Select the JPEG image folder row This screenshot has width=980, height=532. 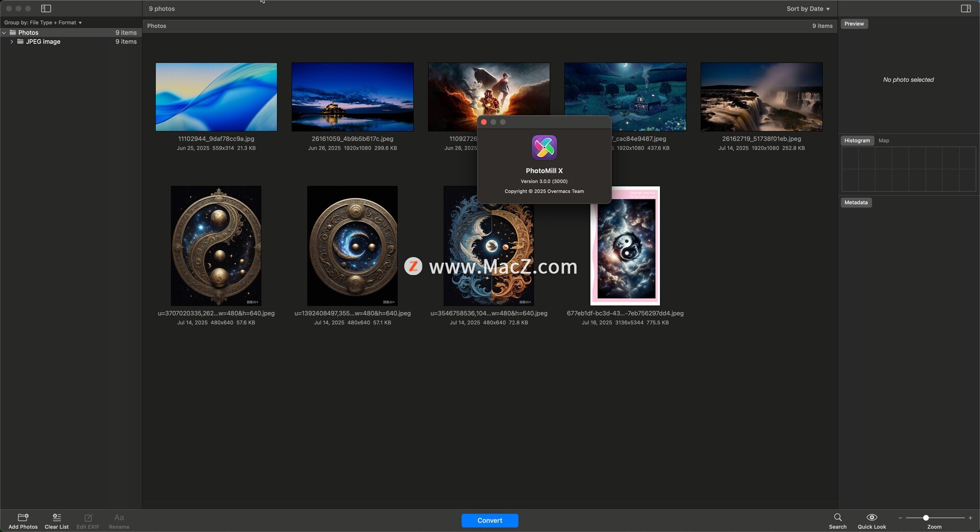(x=71, y=42)
